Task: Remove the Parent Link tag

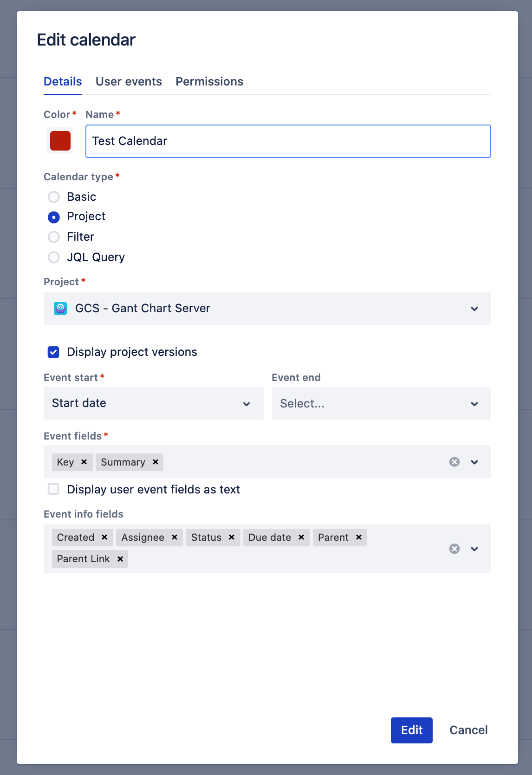Action: 120,559
